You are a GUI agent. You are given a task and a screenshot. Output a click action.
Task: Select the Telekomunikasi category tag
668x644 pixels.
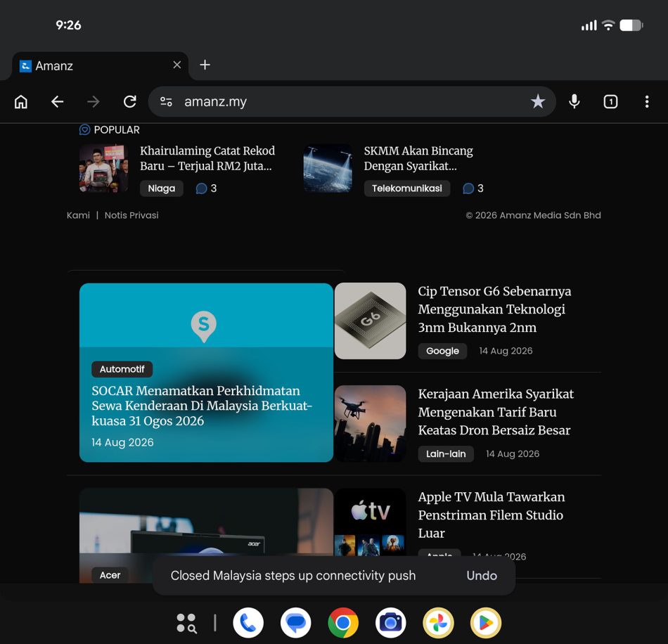(407, 188)
